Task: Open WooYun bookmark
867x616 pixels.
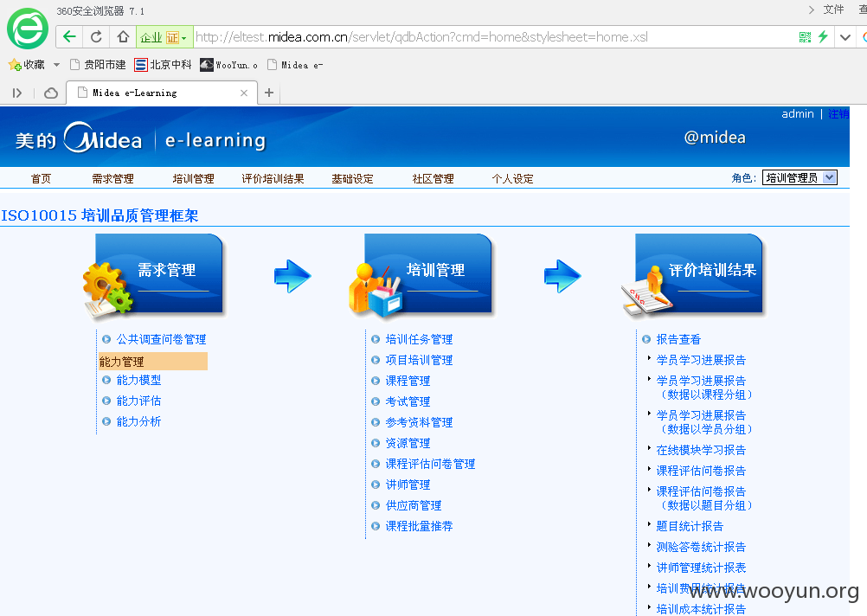Action: (229, 65)
